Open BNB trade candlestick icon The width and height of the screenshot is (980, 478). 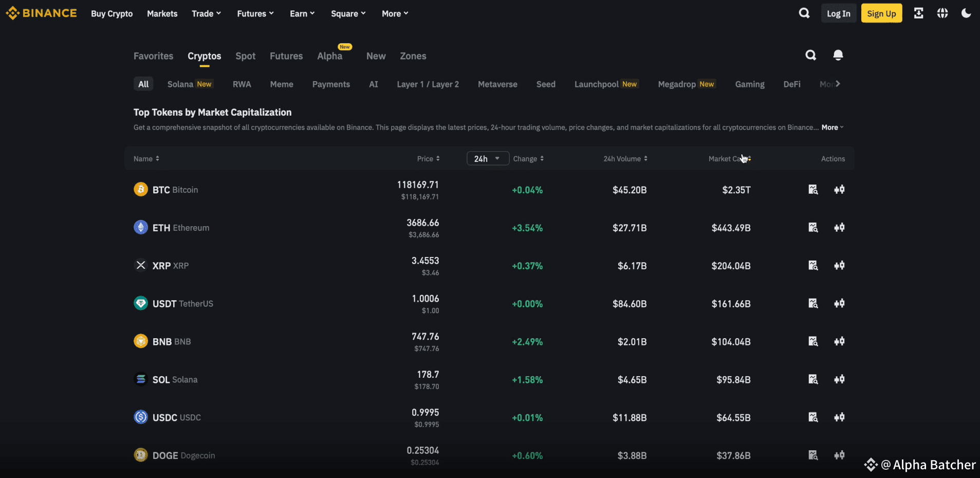click(839, 342)
